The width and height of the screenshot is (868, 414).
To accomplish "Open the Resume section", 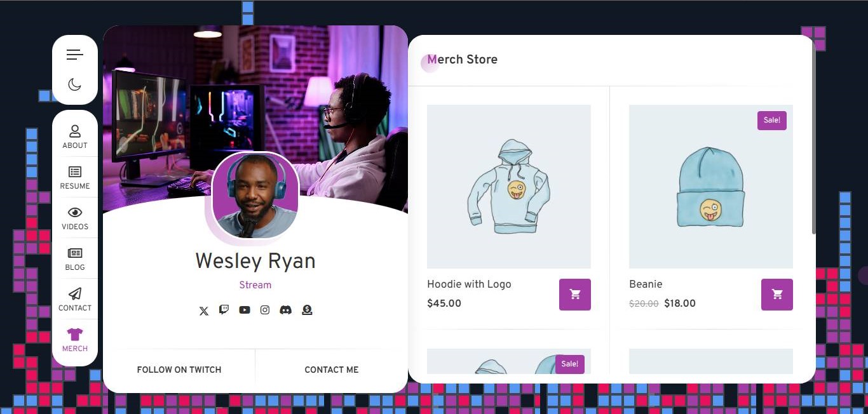I will [75, 177].
